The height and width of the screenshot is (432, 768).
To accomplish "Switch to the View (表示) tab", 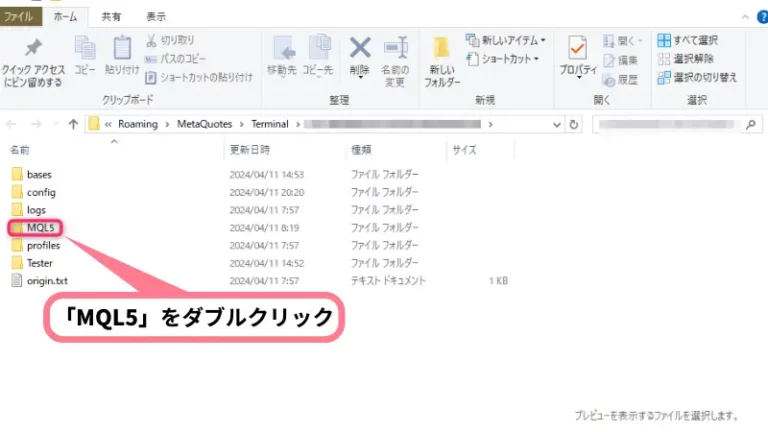I will coord(156,16).
